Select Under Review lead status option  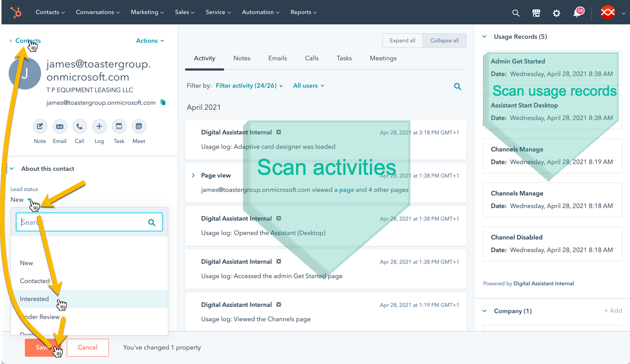coord(90,317)
